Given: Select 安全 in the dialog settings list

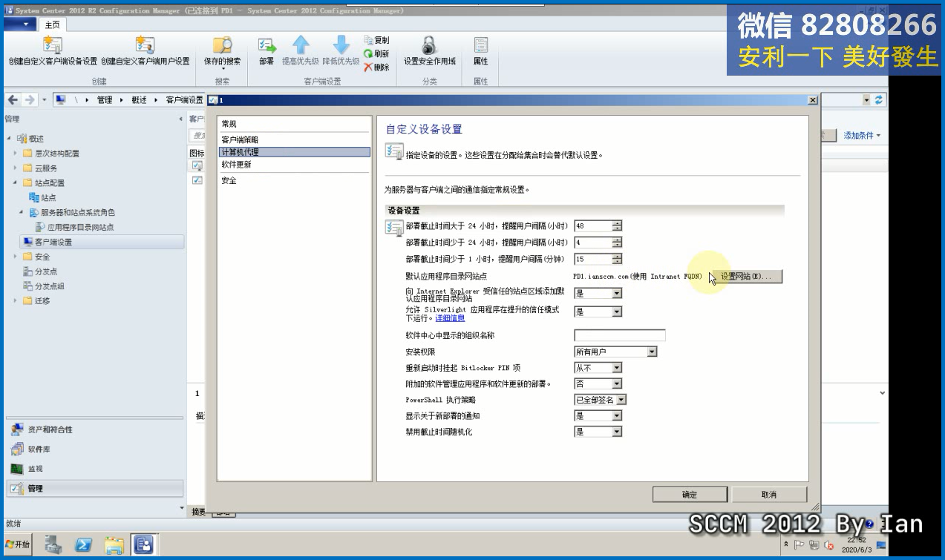Looking at the screenshot, I should (294, 180).
